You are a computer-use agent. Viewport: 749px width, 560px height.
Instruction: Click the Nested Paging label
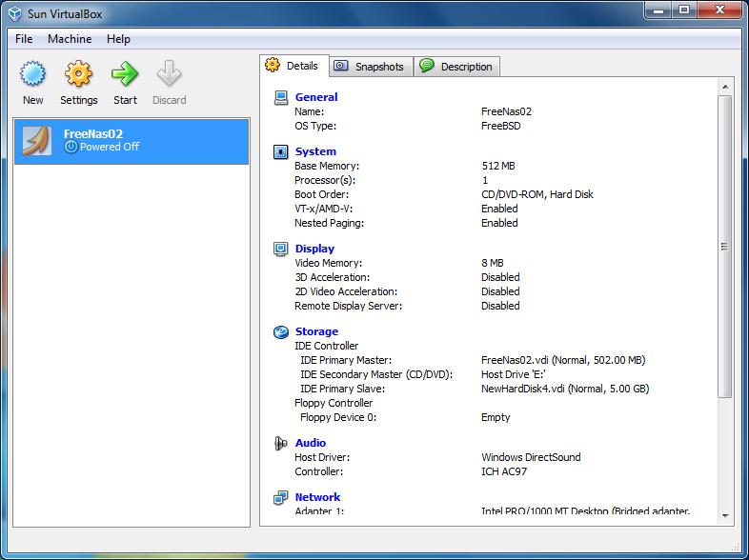[x=329, y=223]
